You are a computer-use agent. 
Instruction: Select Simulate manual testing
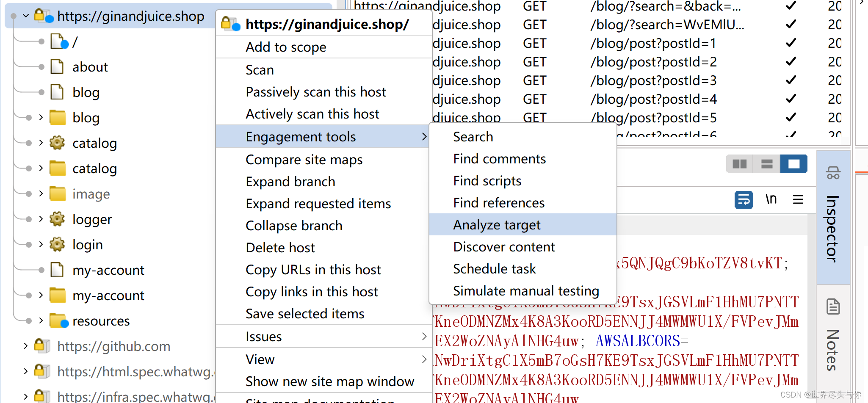(x=523, y=291)
